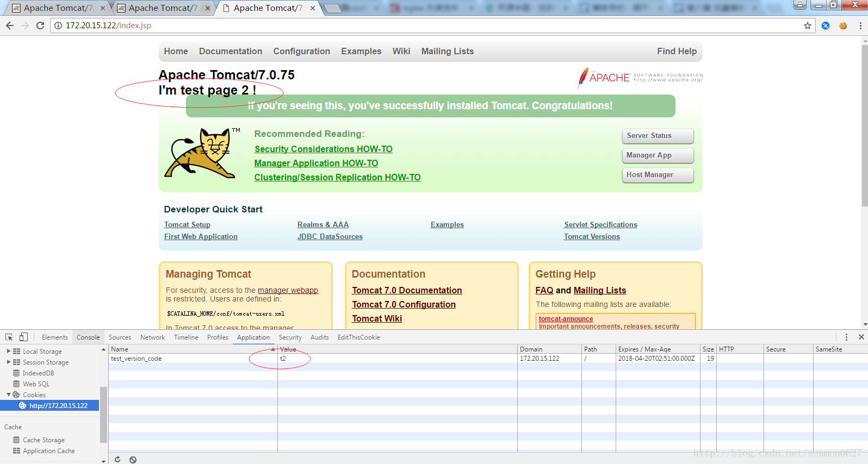Open the Chrome three-dot menu
Image resolution: width=868 pixels, height=464 pixels.
(860, 26)
